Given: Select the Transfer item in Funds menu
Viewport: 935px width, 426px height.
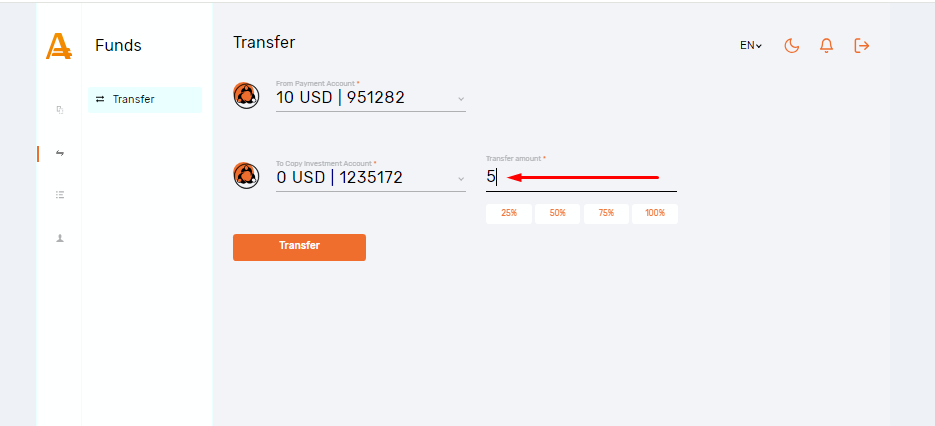Looking at the screenshot, I should [144, 99].
